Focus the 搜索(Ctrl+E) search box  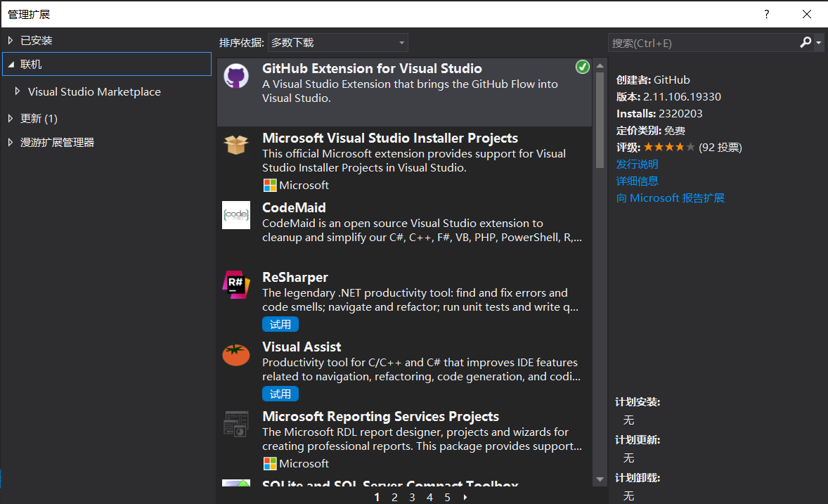[x=704, y=44]
